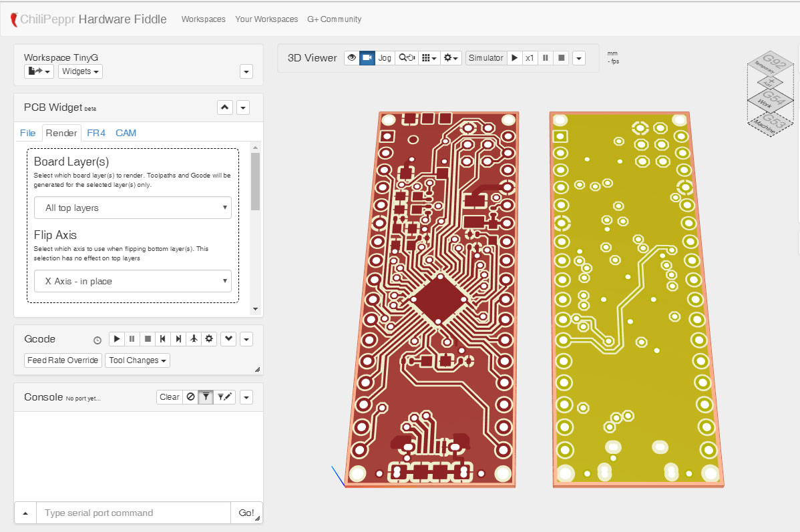
Task: Open Gcode gear settings
Action: (209, 338)
